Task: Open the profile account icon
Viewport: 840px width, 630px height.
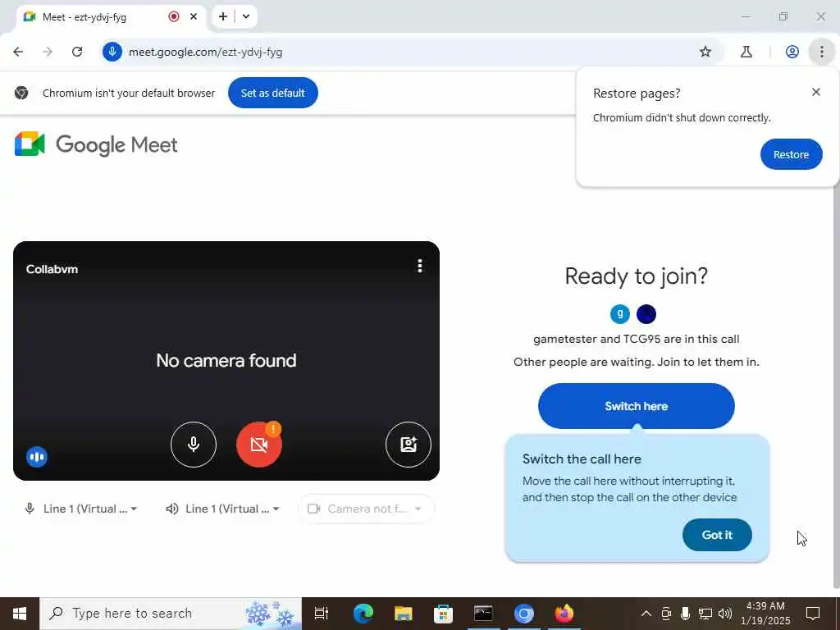Action: point(792,52)
